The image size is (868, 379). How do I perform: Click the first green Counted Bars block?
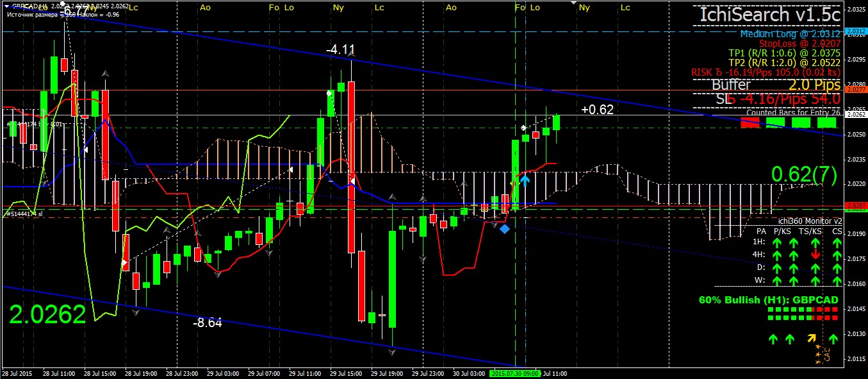point(776,122)
